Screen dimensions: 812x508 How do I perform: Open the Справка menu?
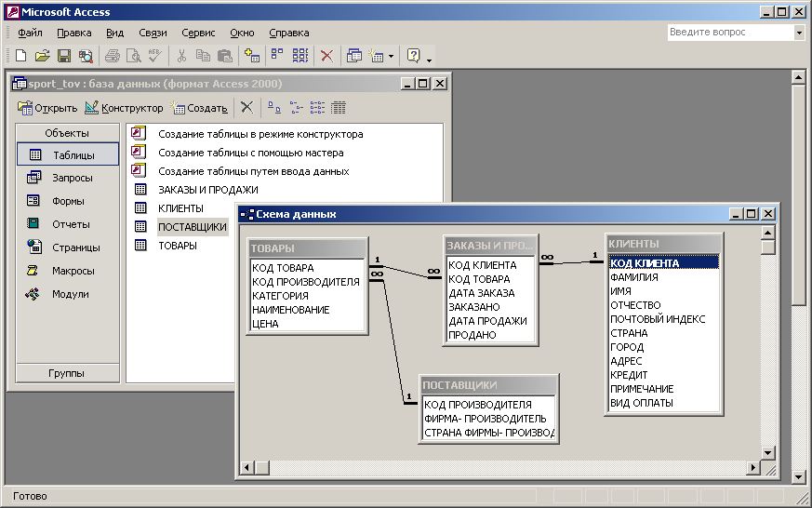(289, 33)
